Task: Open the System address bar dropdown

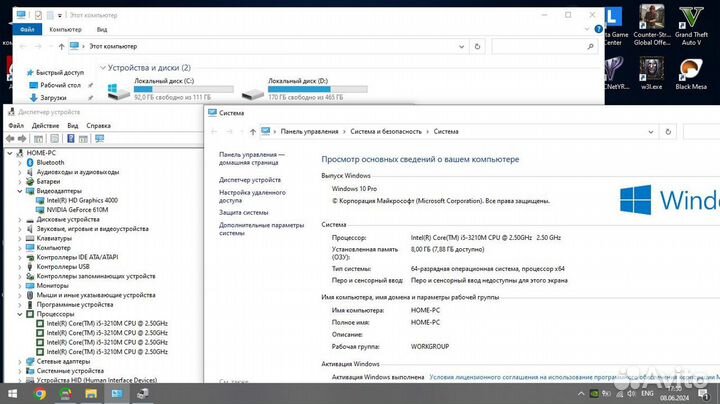Action: 651,132
